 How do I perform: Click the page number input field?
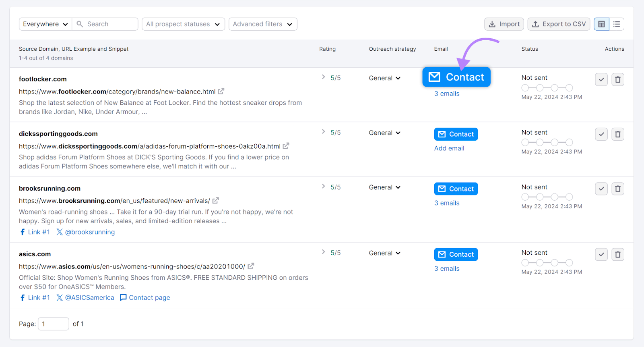[x=53, y=324]
